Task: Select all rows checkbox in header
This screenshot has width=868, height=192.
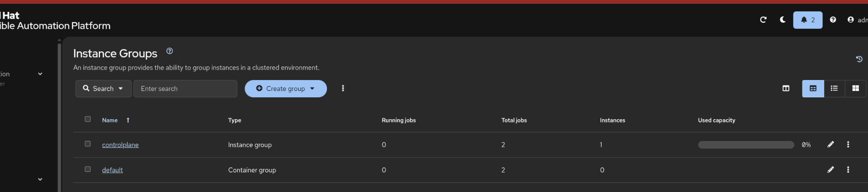Action: (88, 119)
